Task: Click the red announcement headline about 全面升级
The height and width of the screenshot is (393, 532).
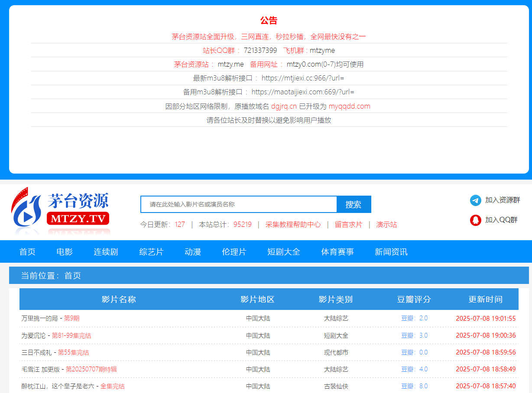Action: pyautogui.click(x=269, y=36)
